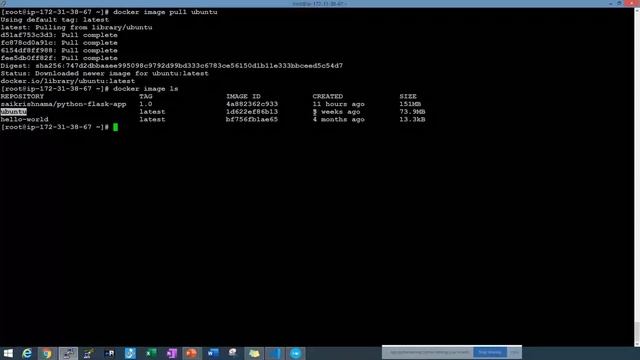Screen dimensions: 640x360
Task: Click 'd51af753c3d3: Pull complete' line
Action: click(x=59, y=35)
